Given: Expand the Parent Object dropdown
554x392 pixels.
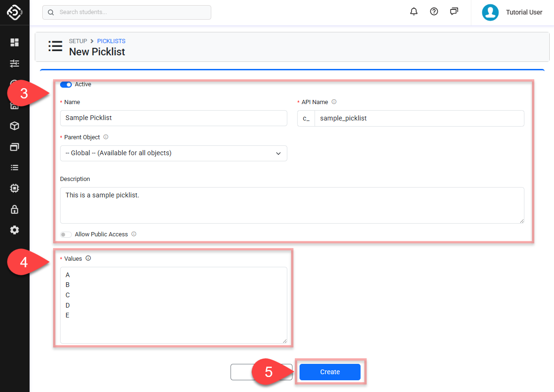Looking at the screenshot, I should [173, 153].
